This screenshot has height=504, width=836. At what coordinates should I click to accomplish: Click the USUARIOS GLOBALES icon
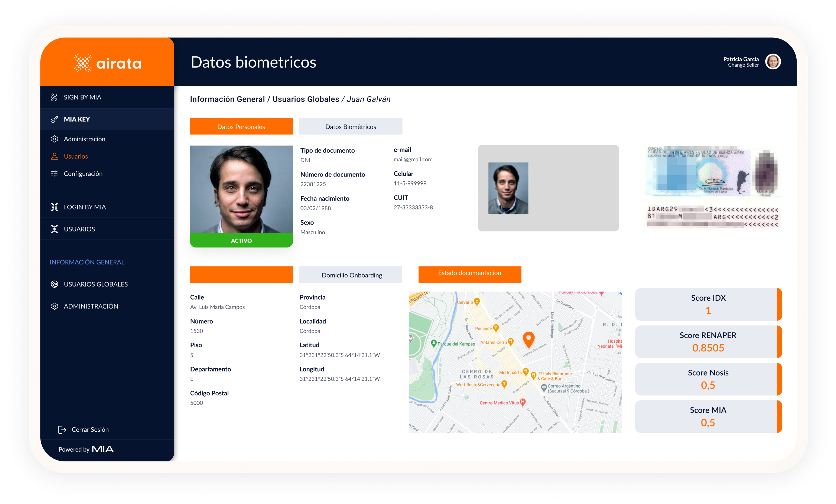pyautogui.click(x=54, y=284)
